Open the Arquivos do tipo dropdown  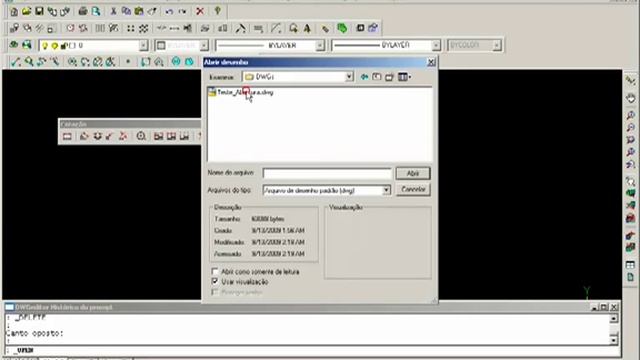386,190
